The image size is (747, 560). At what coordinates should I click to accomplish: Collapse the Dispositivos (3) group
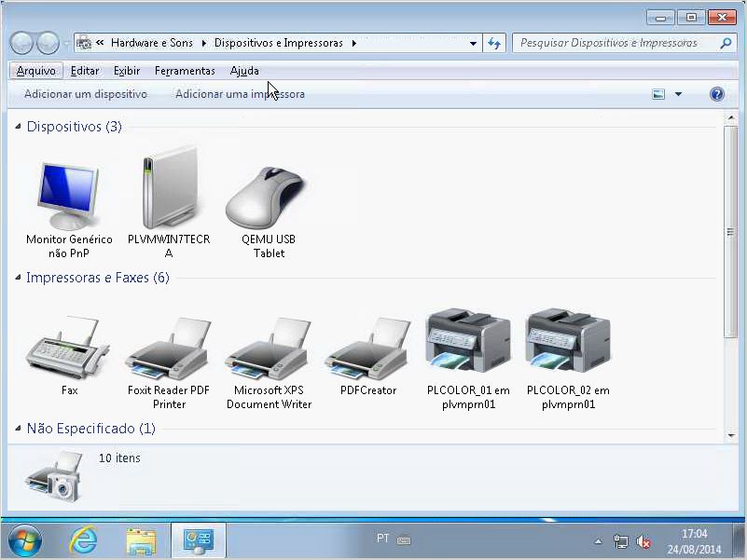click(x=19, y=127)
